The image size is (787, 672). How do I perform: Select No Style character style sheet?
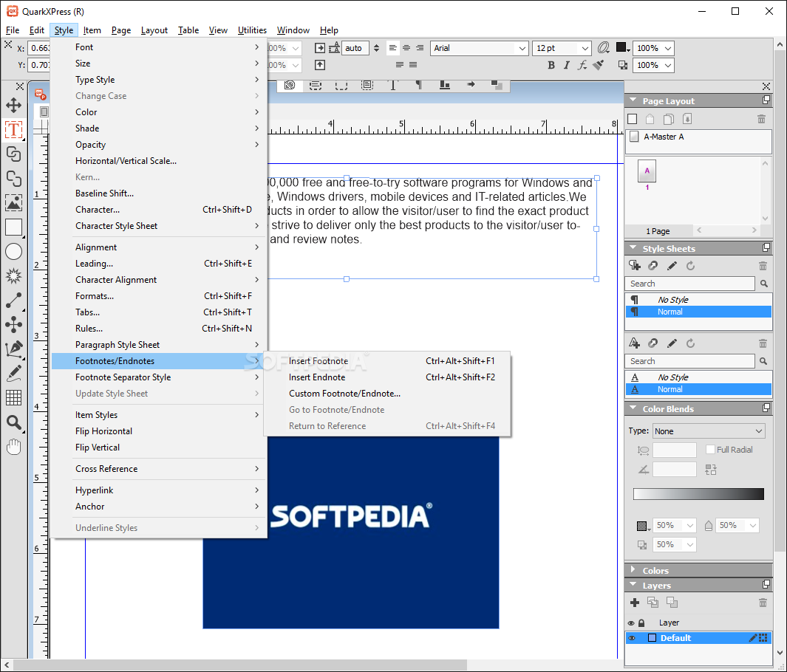(x=698, y=377)
